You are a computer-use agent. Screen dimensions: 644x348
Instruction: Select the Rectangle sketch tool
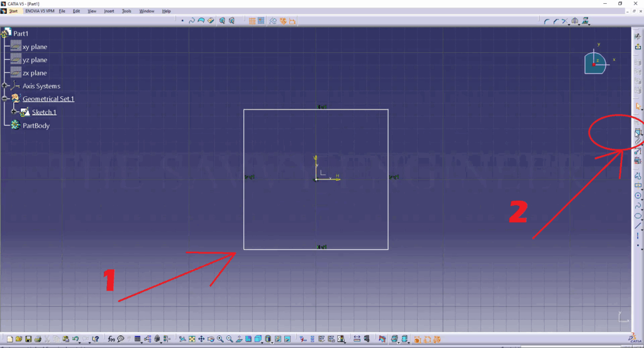(638, 186)
